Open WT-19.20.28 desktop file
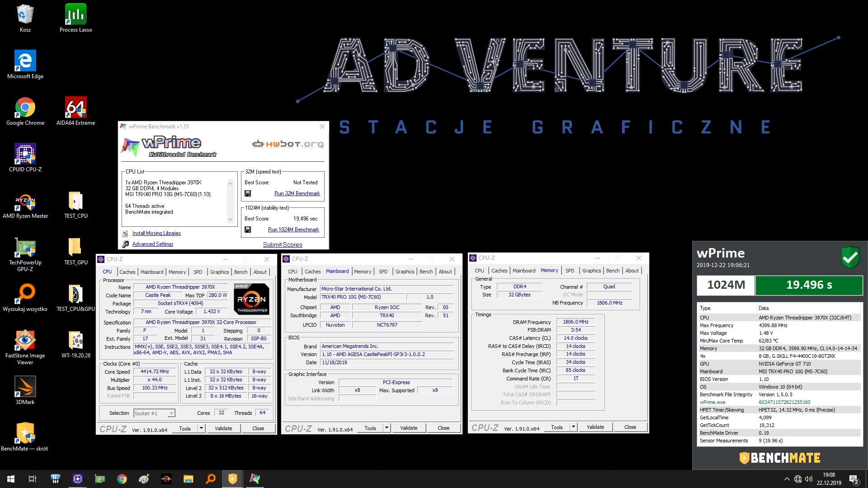 click(76, 344)
